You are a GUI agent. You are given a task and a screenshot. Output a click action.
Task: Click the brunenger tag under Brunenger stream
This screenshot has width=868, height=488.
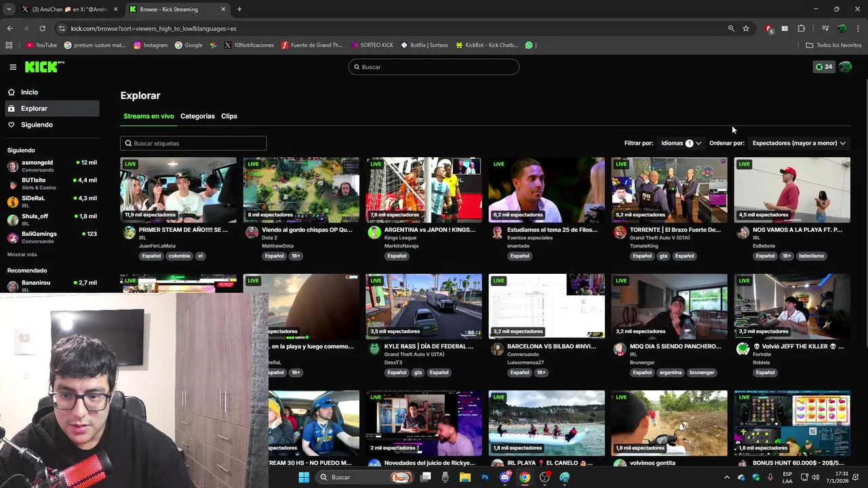701,373
